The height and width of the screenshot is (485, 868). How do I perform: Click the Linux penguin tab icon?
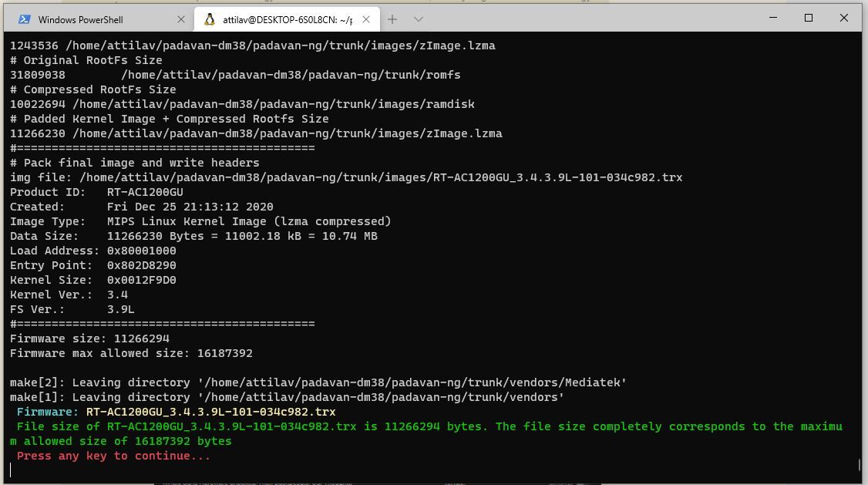point(209,19)
